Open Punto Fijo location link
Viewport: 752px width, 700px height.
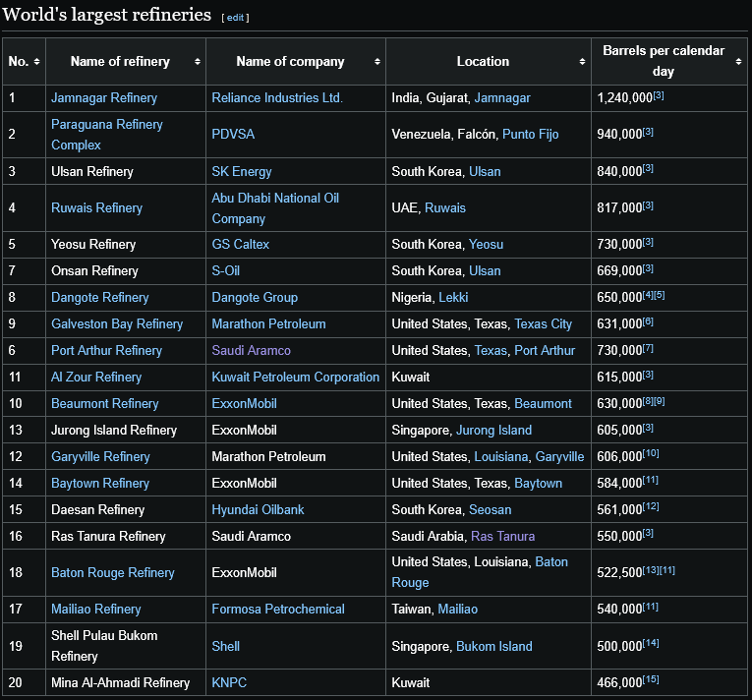click(x=531, y=135)
